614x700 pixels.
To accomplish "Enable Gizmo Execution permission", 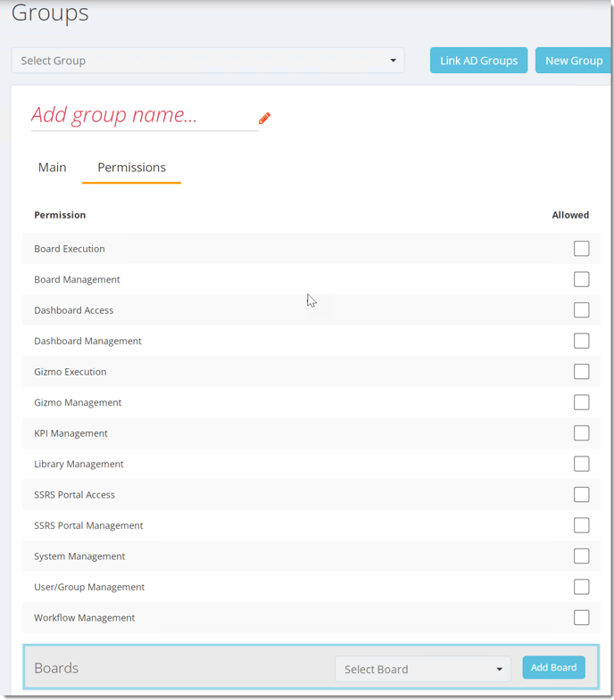I will (x=581, y=372).
